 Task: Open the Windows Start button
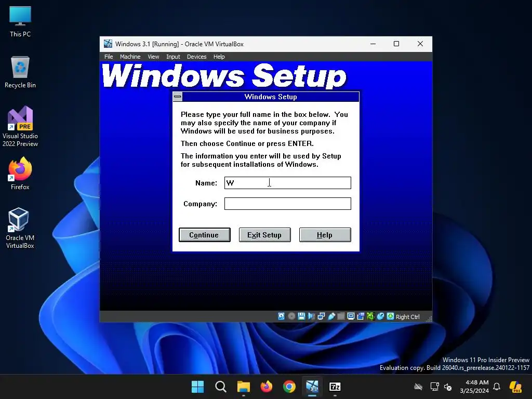pyautogui.click(x=197, y=387)
